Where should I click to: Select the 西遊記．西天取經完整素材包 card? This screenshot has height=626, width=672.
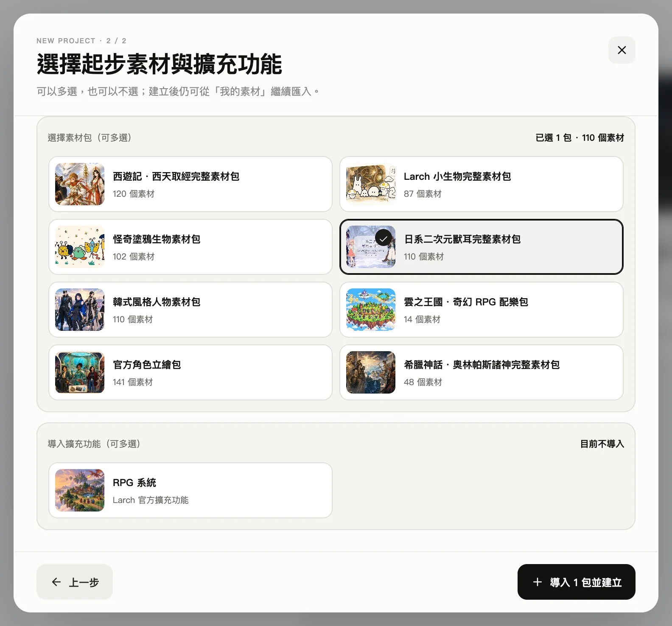coord(190,184)
